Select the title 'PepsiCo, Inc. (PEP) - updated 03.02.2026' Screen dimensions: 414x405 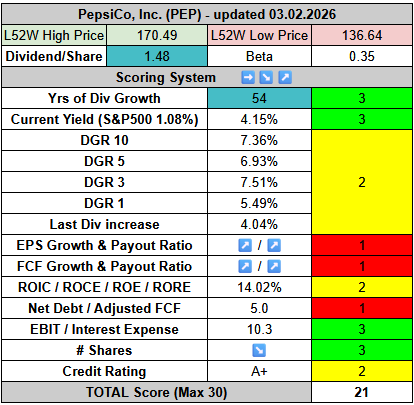(x=207, y=15)
